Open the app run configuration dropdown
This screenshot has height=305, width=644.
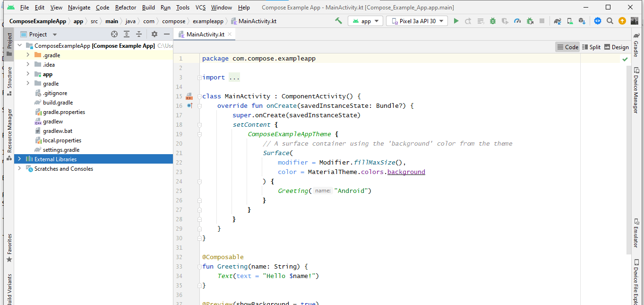pyautogui.click(x=365, y=21)
